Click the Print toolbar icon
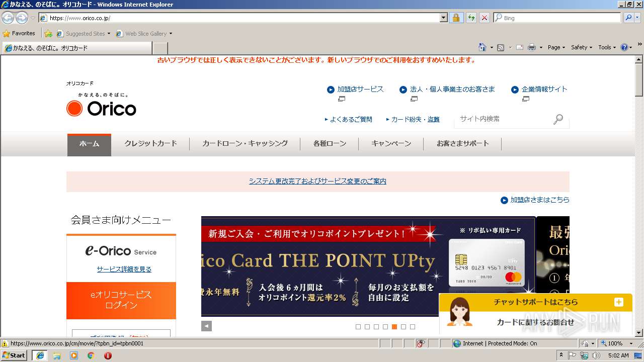 [x=532, y=47]
